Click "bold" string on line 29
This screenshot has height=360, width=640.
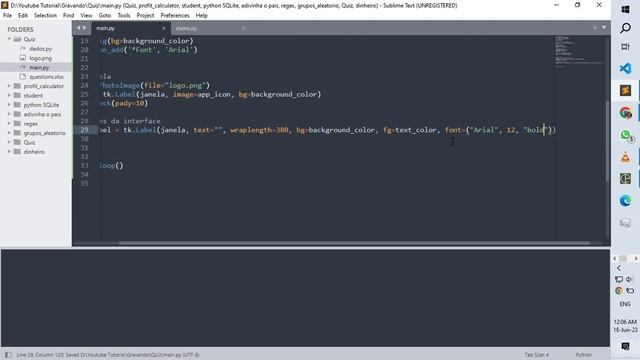pyautogui.click(x=535, y=130)
